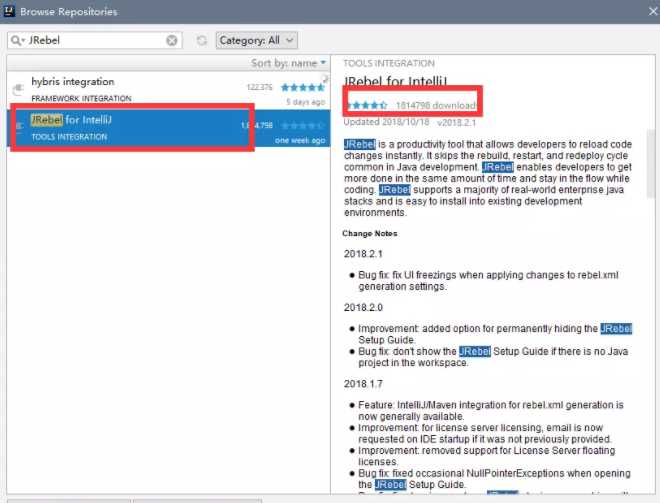Open the Category: All dropdown
This screenshot has width=660, height=503.
(x=257, y=40)
